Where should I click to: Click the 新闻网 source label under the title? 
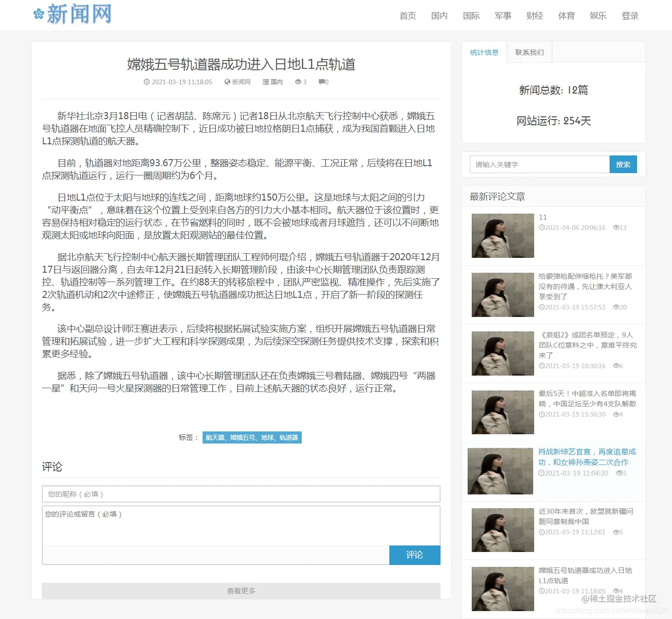(x=241, y=82)
